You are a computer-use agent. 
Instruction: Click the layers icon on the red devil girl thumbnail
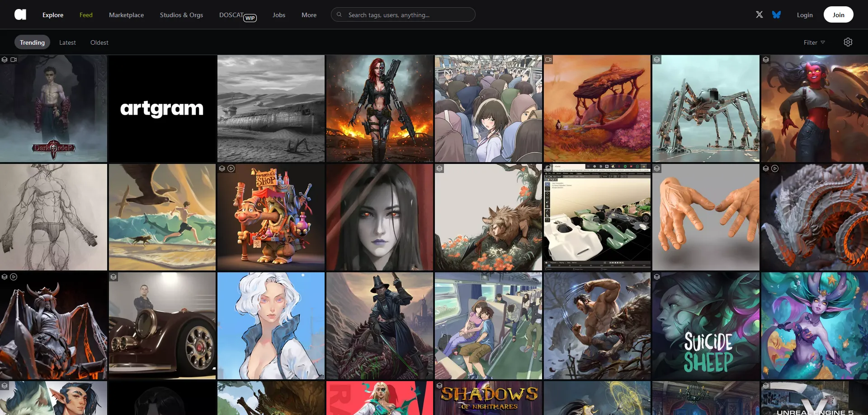click(766, 59)
